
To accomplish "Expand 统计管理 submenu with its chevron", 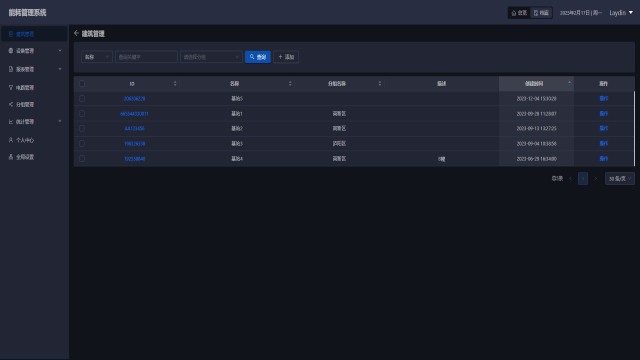I will 60,121.
